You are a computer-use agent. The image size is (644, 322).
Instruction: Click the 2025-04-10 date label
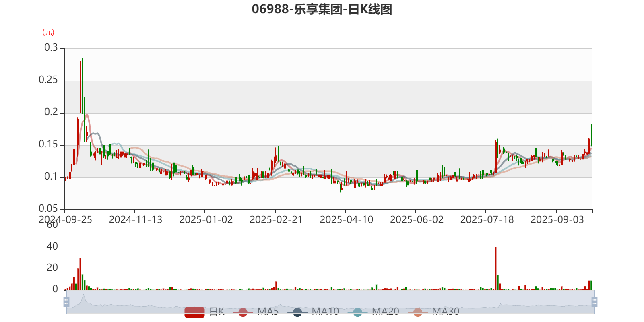coord(347,220)
